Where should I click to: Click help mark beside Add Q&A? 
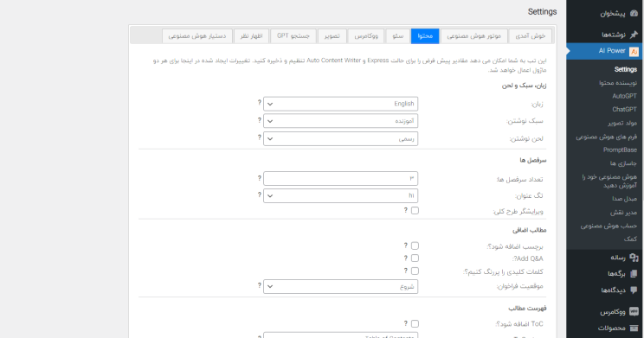pos(405,258)
